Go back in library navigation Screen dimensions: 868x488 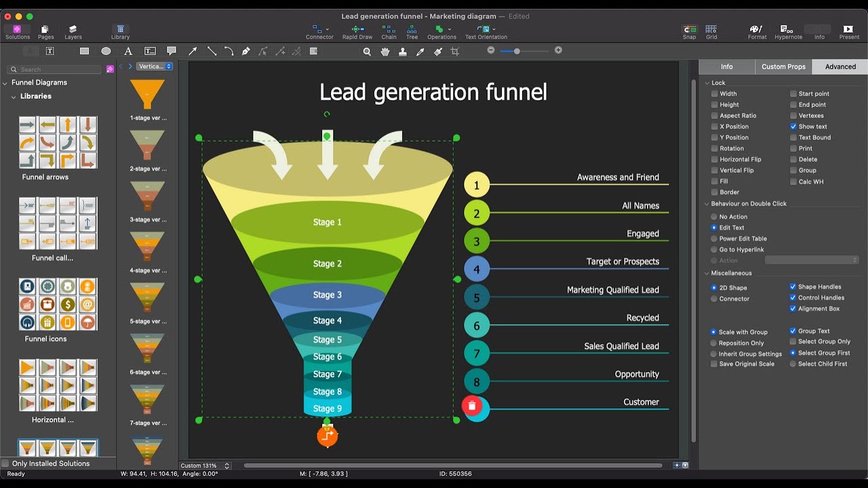121,66
